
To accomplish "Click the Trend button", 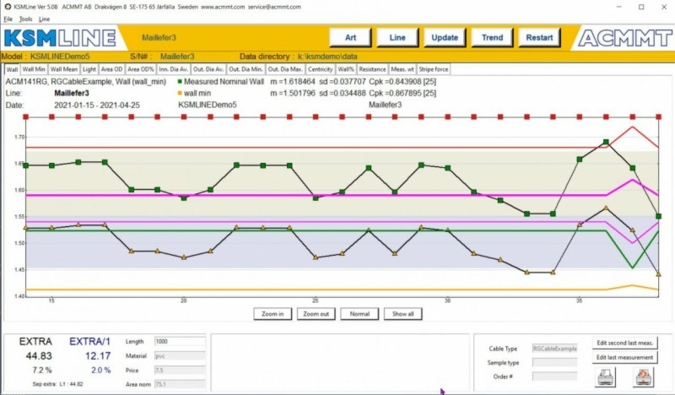I will pyautogui.click(x=492, y=38).
